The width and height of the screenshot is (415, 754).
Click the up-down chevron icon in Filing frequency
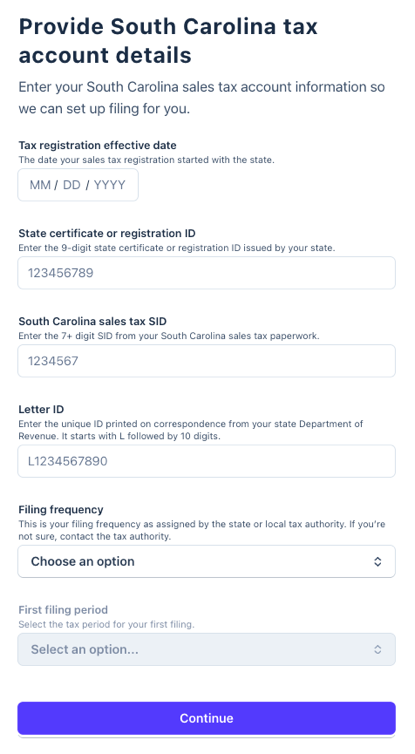[378, 562]
